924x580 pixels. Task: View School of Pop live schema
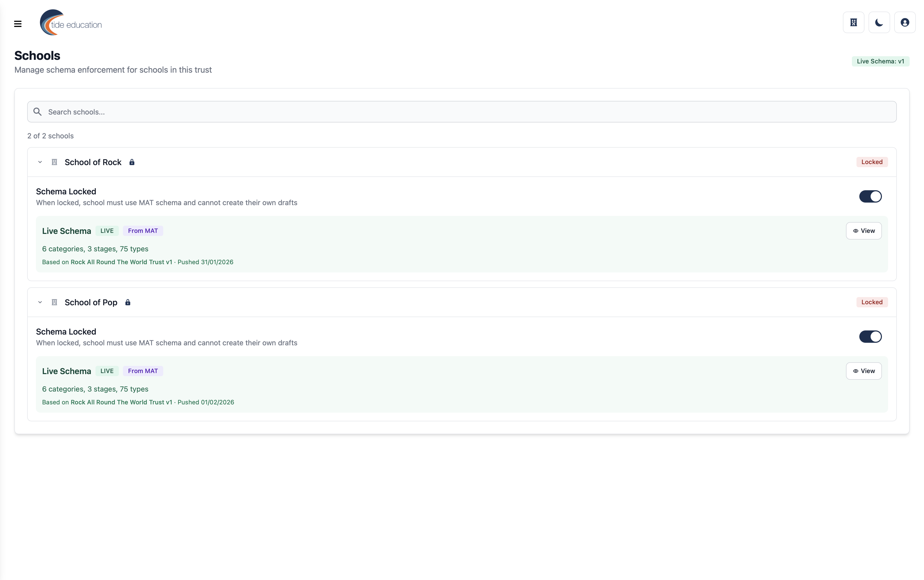863,371
